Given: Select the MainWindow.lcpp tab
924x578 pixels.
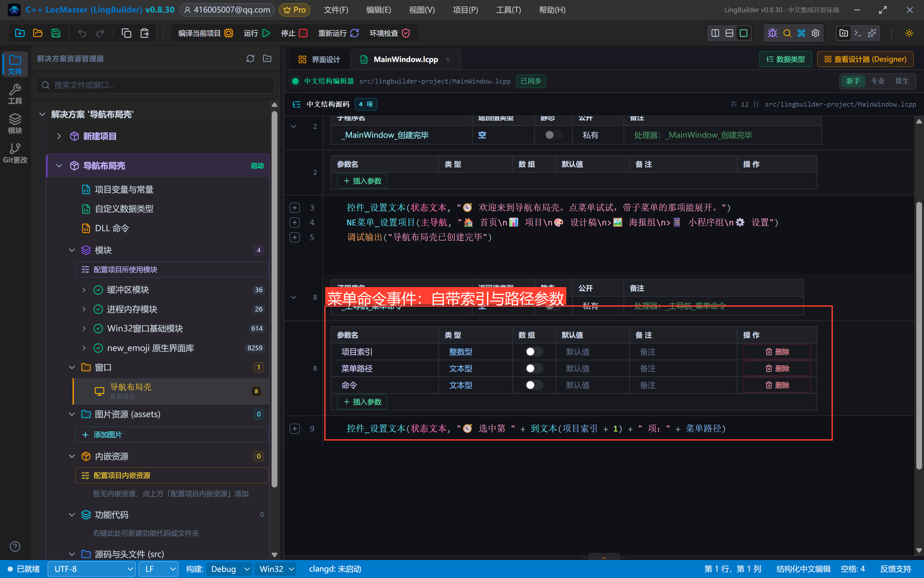Looking at the screenshot, I should (405, 60).
